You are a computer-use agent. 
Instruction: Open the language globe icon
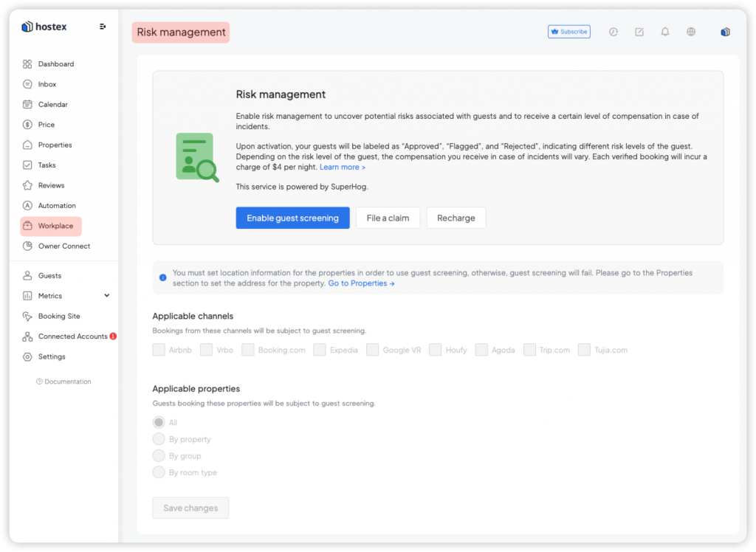pos(691,32)
